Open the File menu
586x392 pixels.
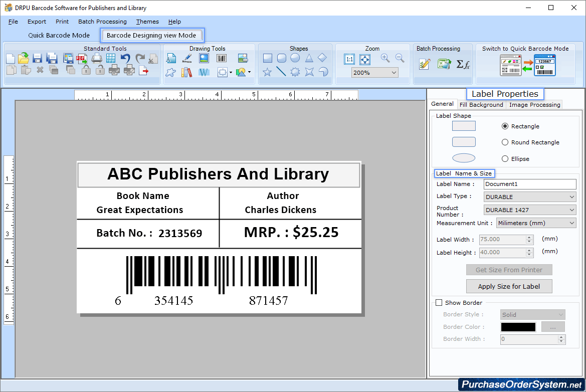click(x=13, y=22)
